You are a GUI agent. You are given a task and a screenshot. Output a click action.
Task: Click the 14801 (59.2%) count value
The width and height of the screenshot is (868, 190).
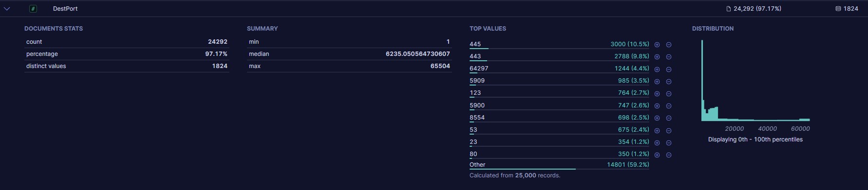(x=628, y=165)
